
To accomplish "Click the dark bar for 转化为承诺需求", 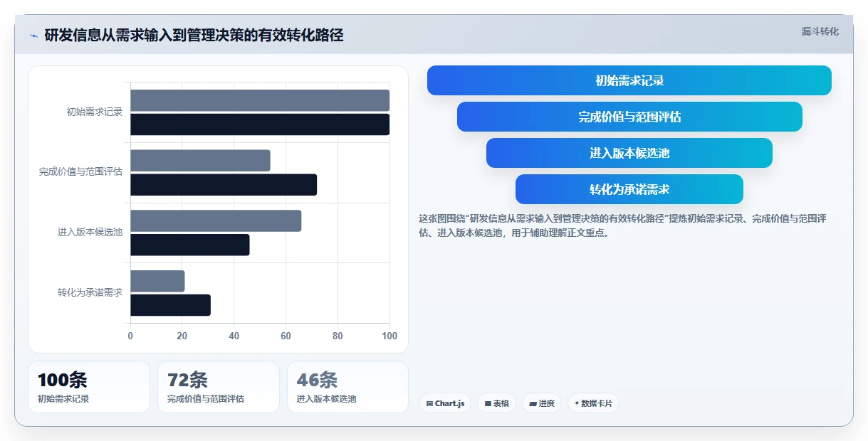I will 170,305.
